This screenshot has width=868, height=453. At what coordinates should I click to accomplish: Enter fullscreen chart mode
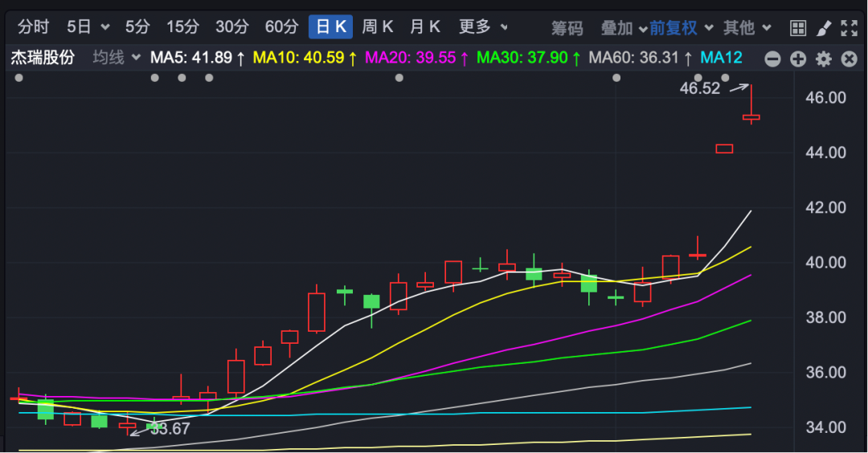point(849,28)
